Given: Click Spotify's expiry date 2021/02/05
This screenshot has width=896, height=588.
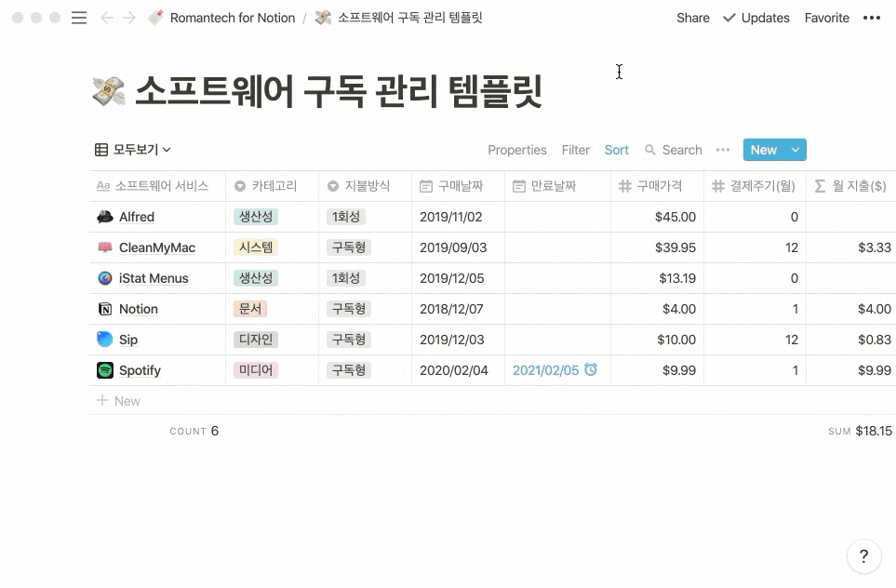Looking at the screenshot, I should point(546,370).
